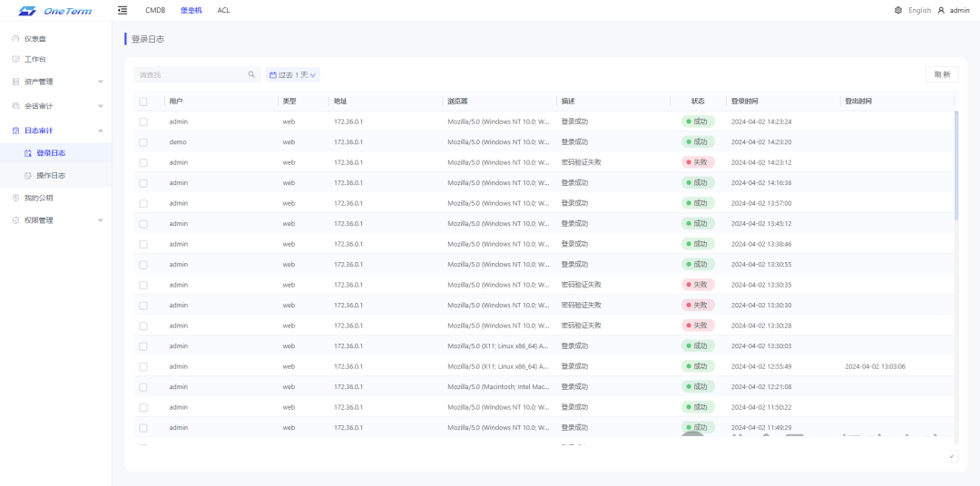Click the sidebar collapse icon beside CMDB

coord(122,10)
